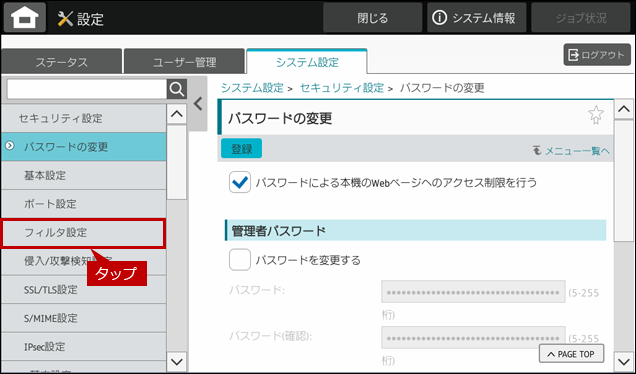Screen dimensions: 636x374
Task: Click content pane scroll down arrow
Action: tap(623, 361)
